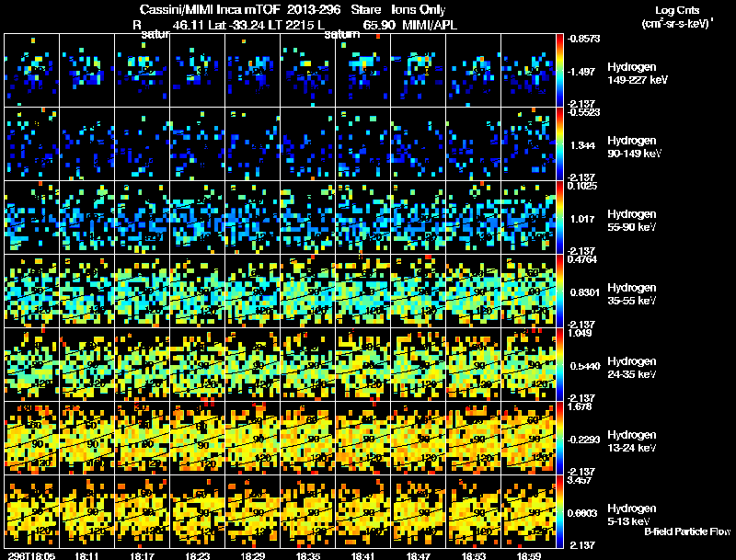Select the colorbar value '1.017'
This screenshot has width=736, height=560.
click(582, 219)
